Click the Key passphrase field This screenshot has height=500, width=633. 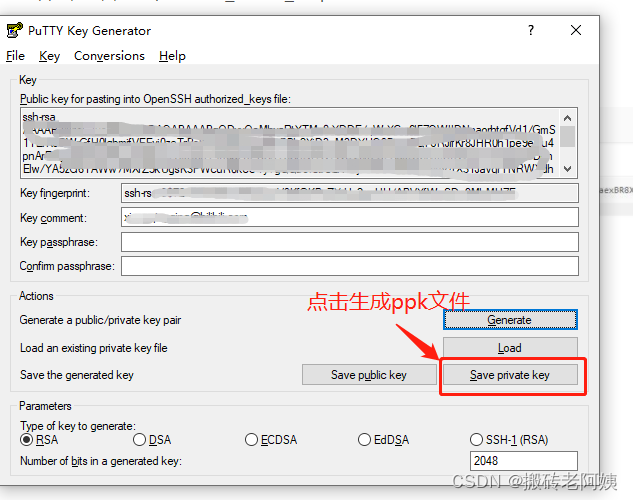(350, 242)
